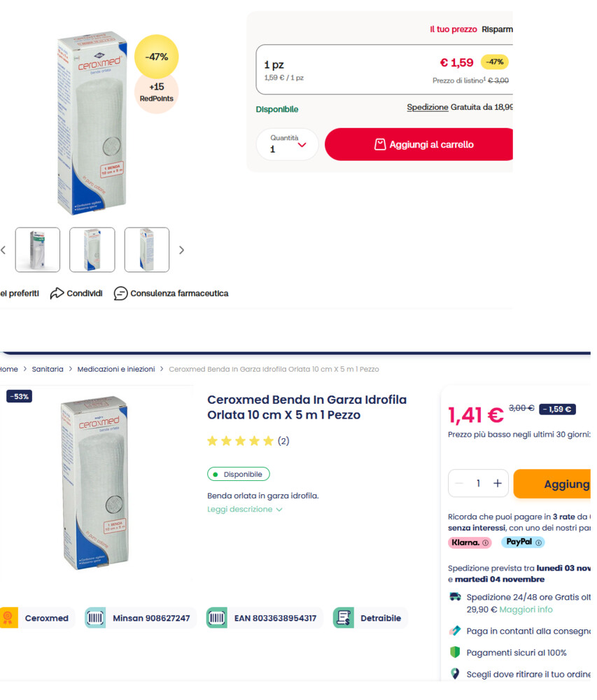597x700 pixels.
Task: Click the PayPal info icon
Action: click(539, 542)
